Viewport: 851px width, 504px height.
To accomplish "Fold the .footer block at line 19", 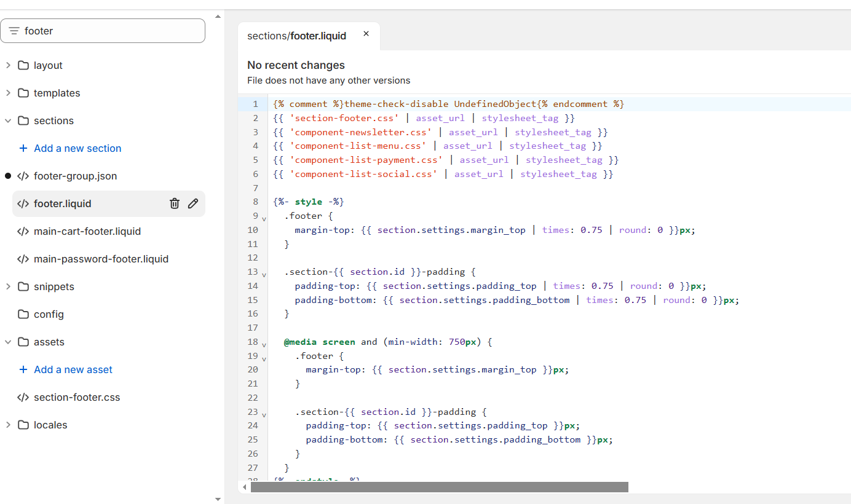I will pos(264,358).
